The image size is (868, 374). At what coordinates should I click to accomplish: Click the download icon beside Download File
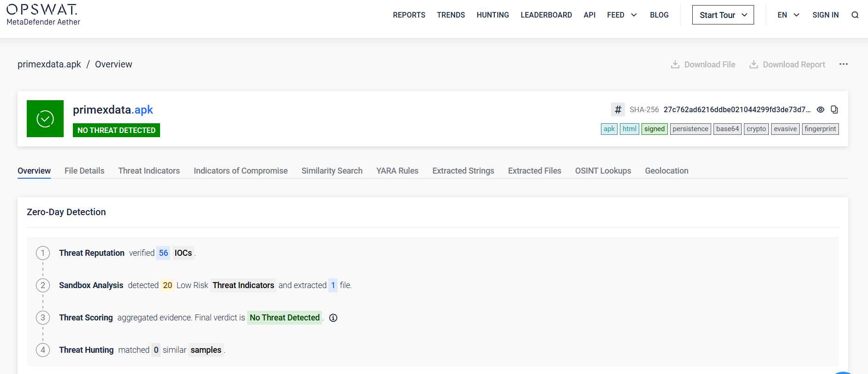click(x=675, y=65)
